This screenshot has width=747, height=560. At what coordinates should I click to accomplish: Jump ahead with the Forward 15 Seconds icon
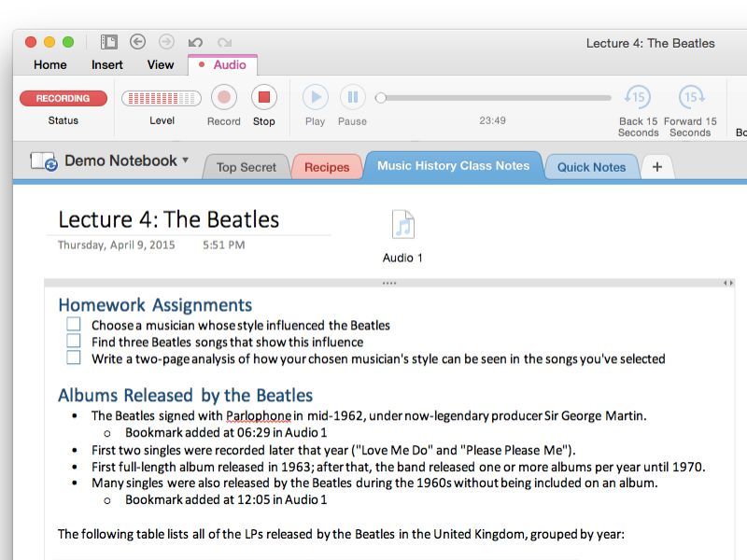coord(691,96)
